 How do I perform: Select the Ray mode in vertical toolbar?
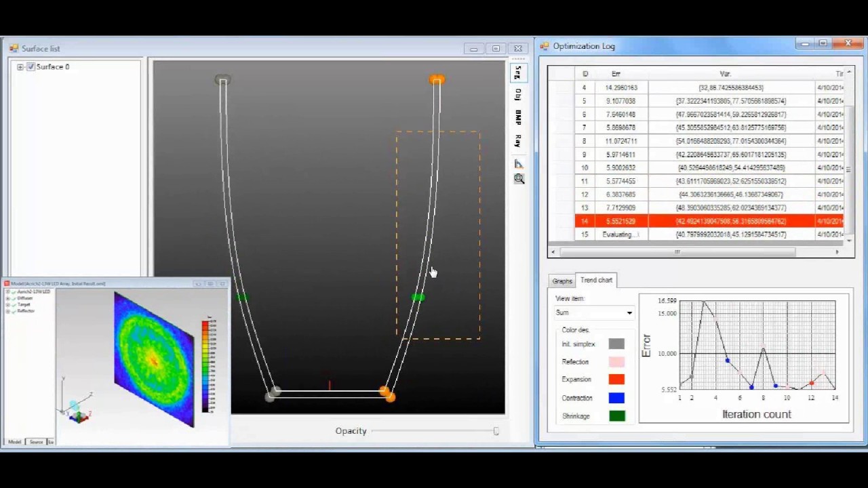(x=519, y=141)
